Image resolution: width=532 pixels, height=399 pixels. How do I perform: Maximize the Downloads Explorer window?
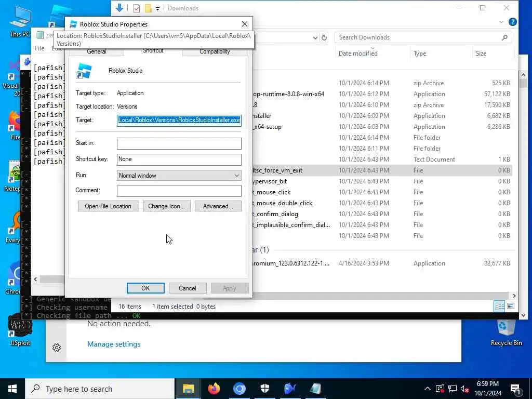click(483, 8)
